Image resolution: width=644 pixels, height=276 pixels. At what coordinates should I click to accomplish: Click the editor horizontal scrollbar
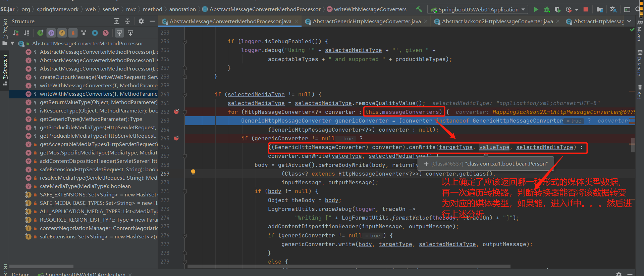(349, 266)
